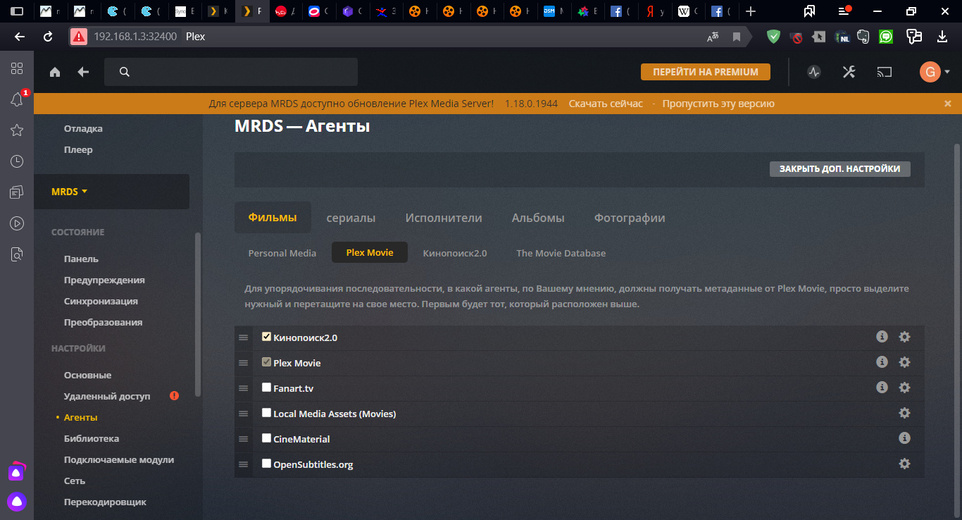
Task: Enable the CineMaterial checkbox
Action: (266, 438)
